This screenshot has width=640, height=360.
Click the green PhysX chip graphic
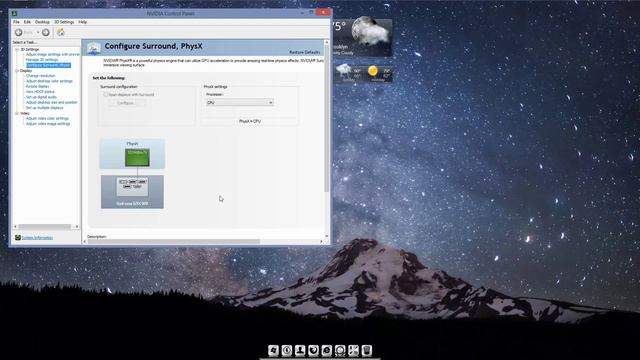tap(137, 158)
